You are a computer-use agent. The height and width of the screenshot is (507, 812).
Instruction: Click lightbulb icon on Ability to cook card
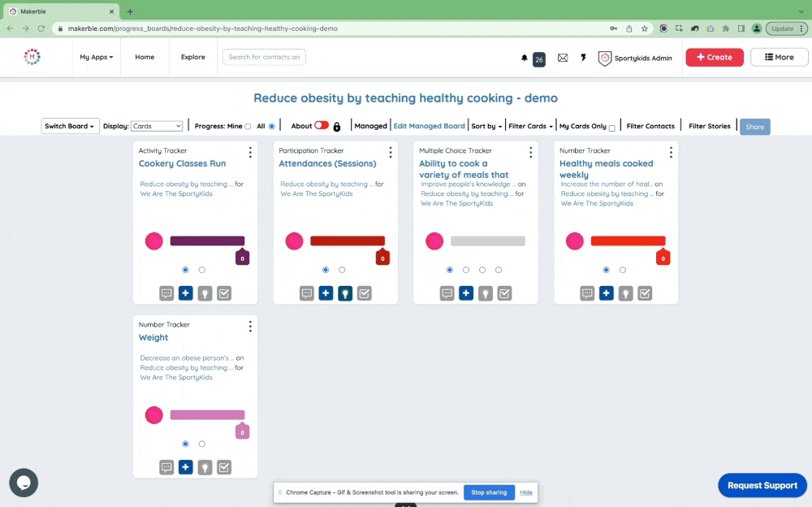point(486,293)
